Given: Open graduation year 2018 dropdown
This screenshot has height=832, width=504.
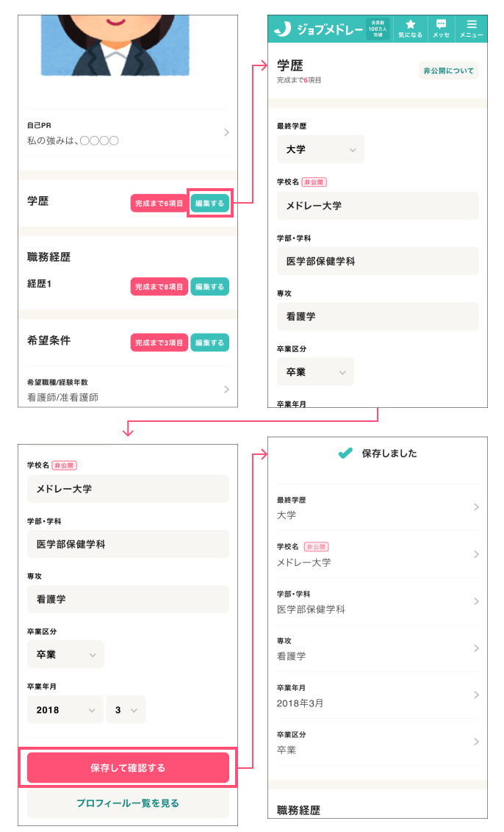Looking at the screenshot, I should coord(65,710).
